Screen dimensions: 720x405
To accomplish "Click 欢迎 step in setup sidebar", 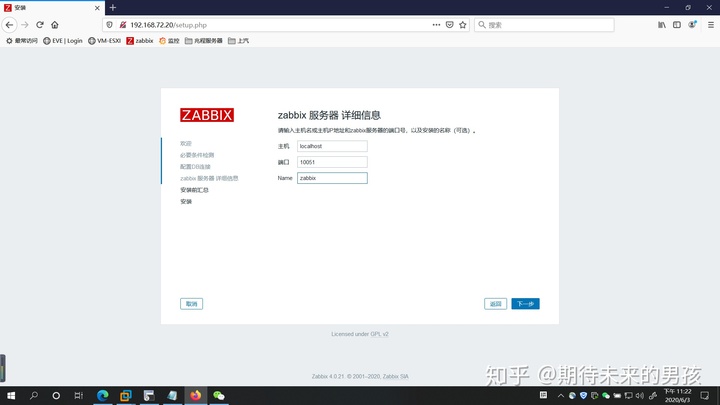I will 186,144.
